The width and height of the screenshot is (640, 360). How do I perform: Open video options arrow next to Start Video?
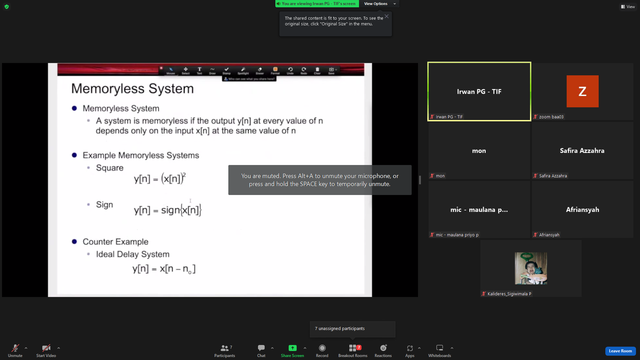pyautogui.click(x=59, y=348)
